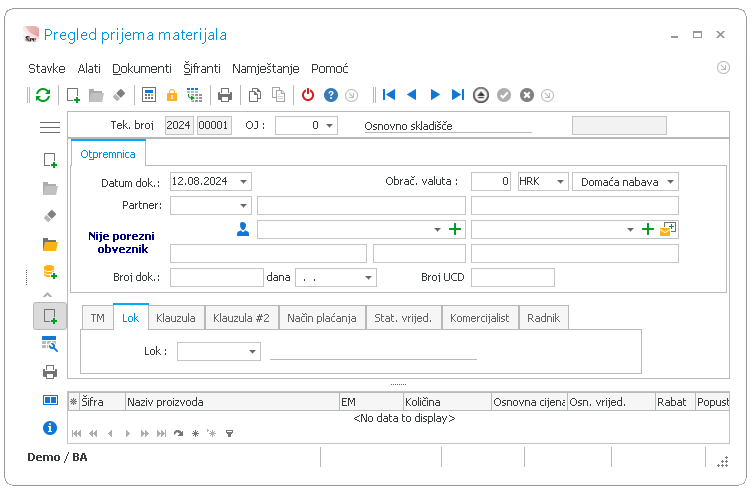Open the Datum dok. date picker dropdown

[x=243, y=182]
